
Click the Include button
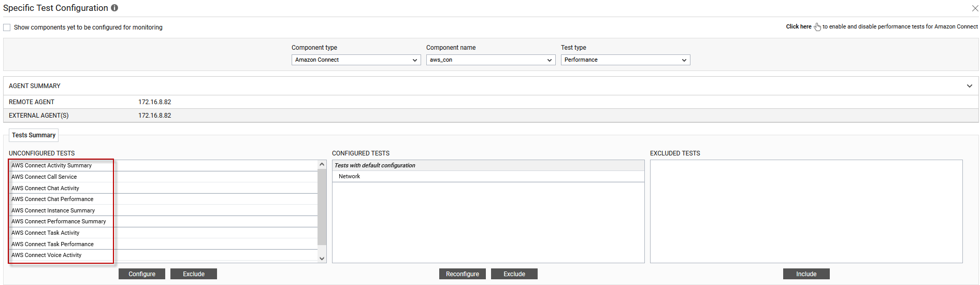(806, 274)
